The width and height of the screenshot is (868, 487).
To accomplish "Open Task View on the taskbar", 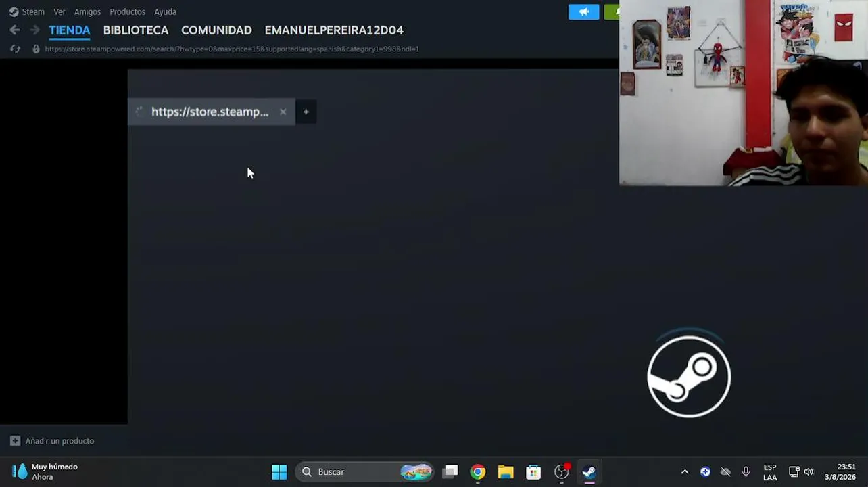I will 450,472.
